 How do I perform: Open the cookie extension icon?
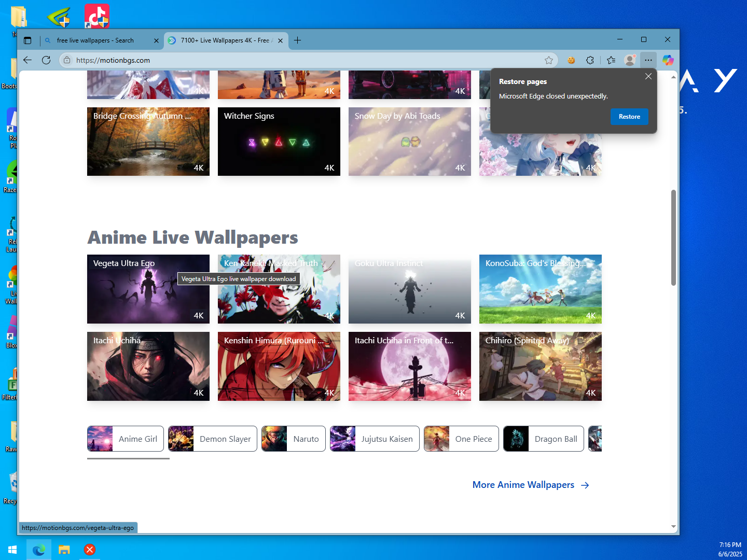point(571,60)
